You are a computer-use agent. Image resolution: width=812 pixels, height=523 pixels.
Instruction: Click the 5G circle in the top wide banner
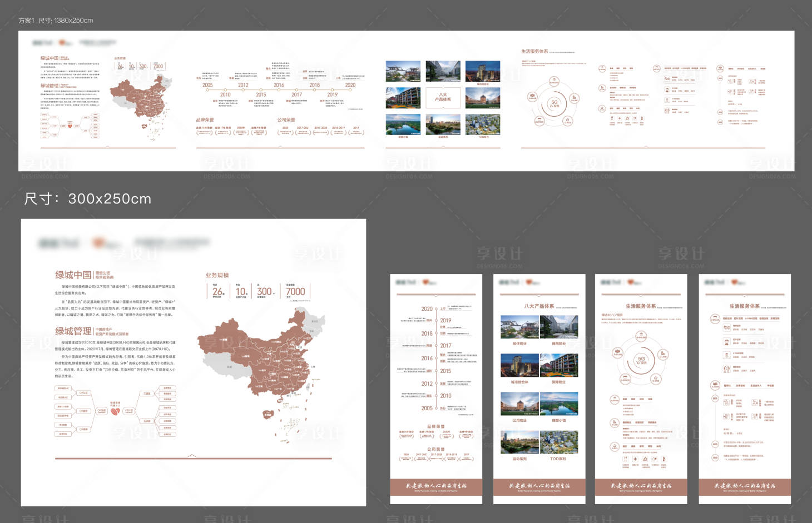[x=554, y=103]
